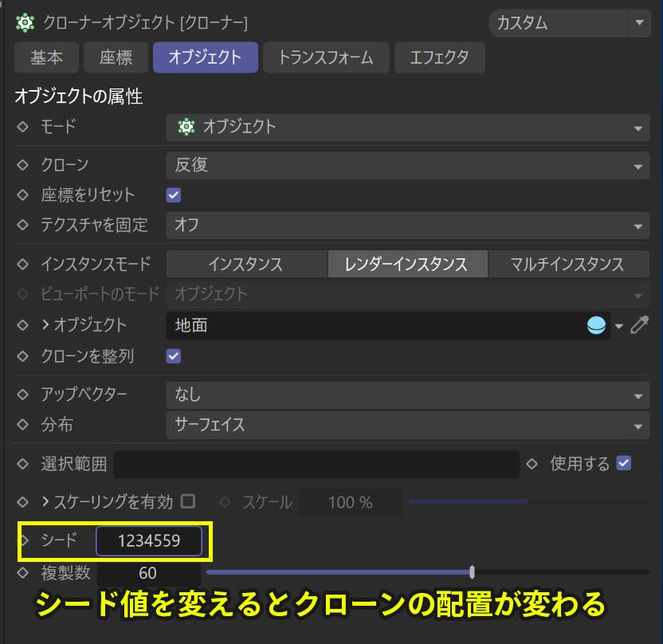Click the eyedropper picker beside 地面 field

pos(639,325)
